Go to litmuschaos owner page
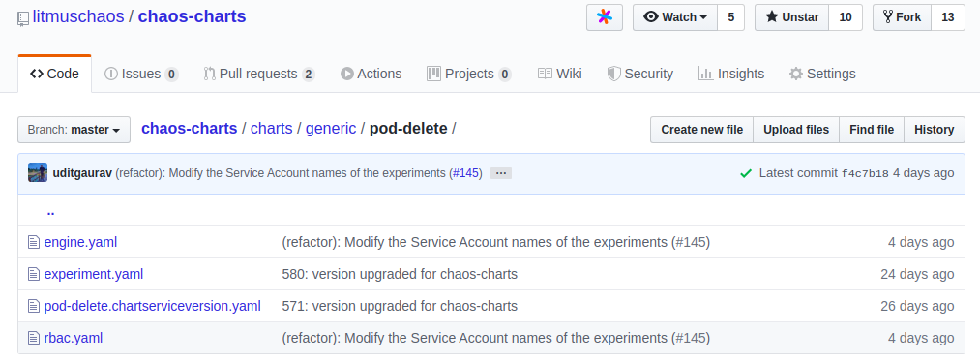This screenshot has height=360, width=980. point(78,16)
